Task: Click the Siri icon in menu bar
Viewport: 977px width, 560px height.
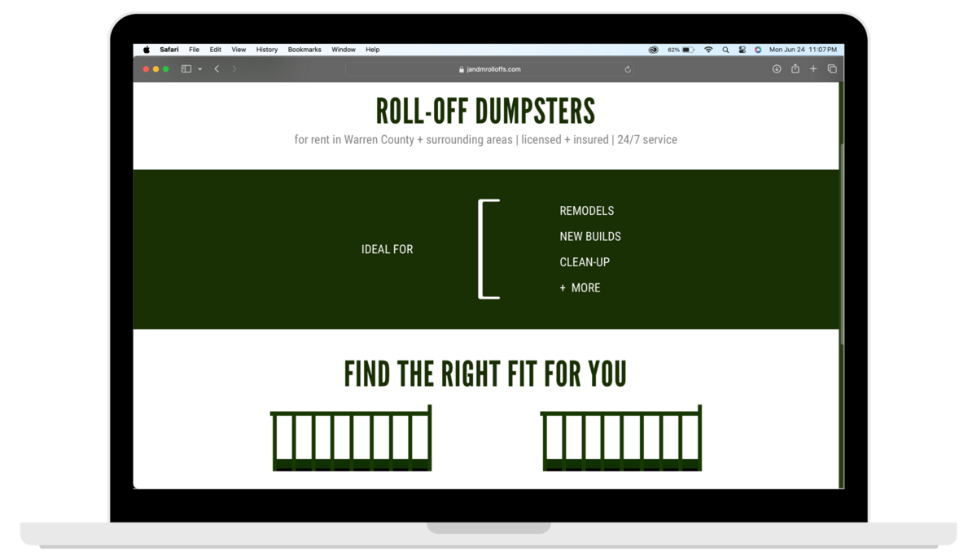Action: tap(757, 50)
